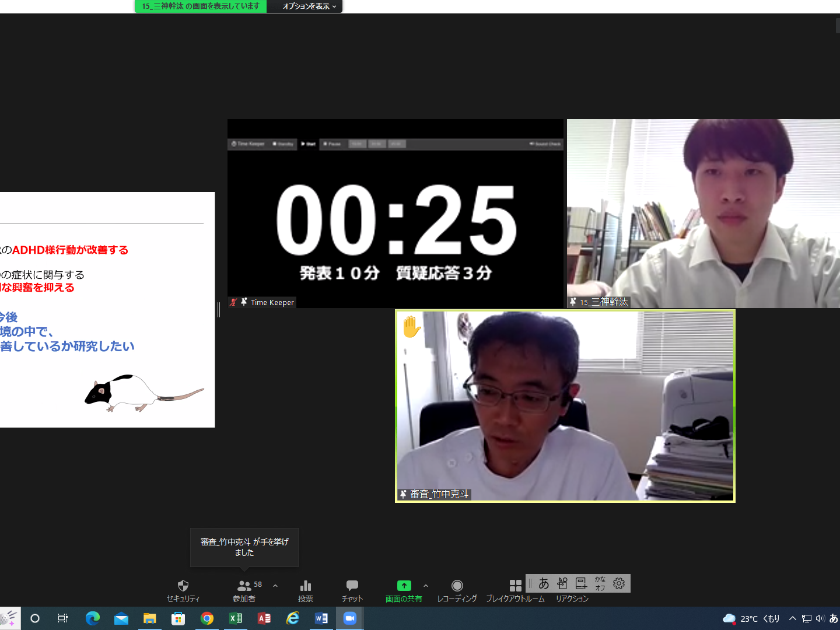Expand share options arrow beside 画面の共有

[x=426, y=586]
